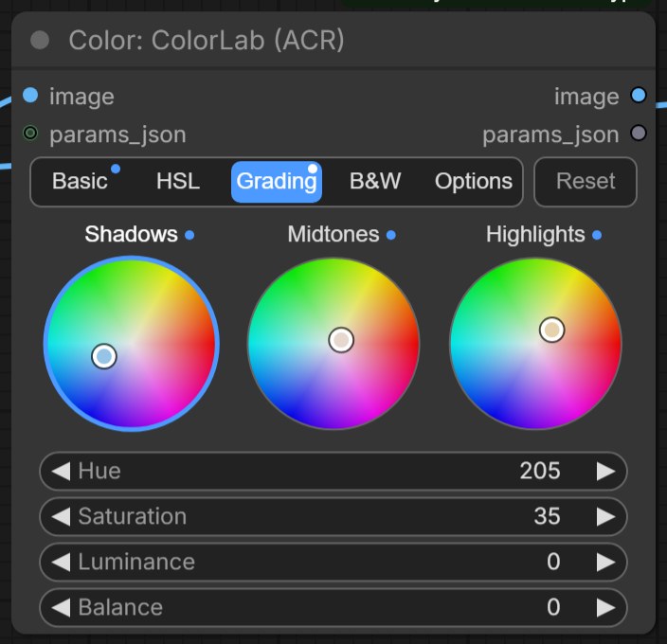The height and width of the screenshot is (644, 667).
Task: Decrease Hue with the left arrow
Action: coord(61,472)
